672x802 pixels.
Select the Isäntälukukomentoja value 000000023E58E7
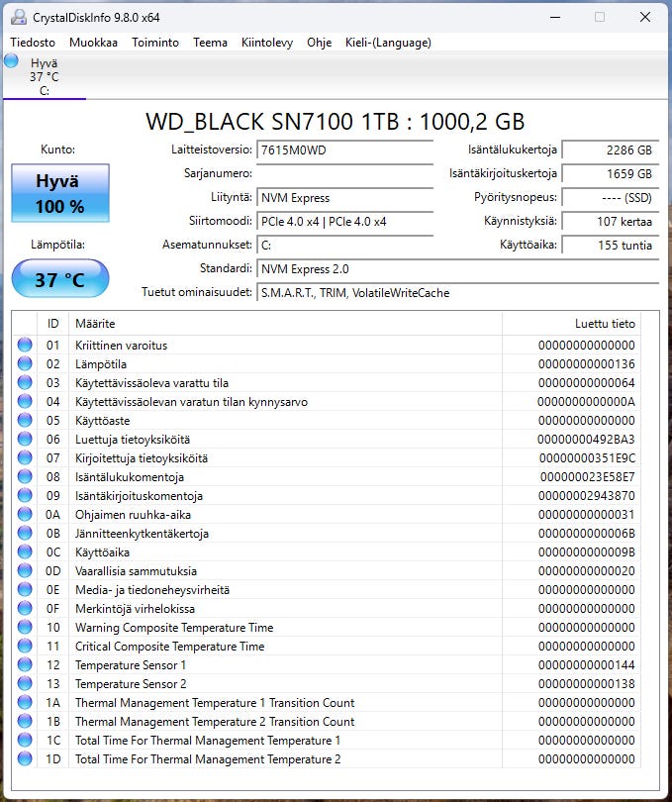click(588, 477)
